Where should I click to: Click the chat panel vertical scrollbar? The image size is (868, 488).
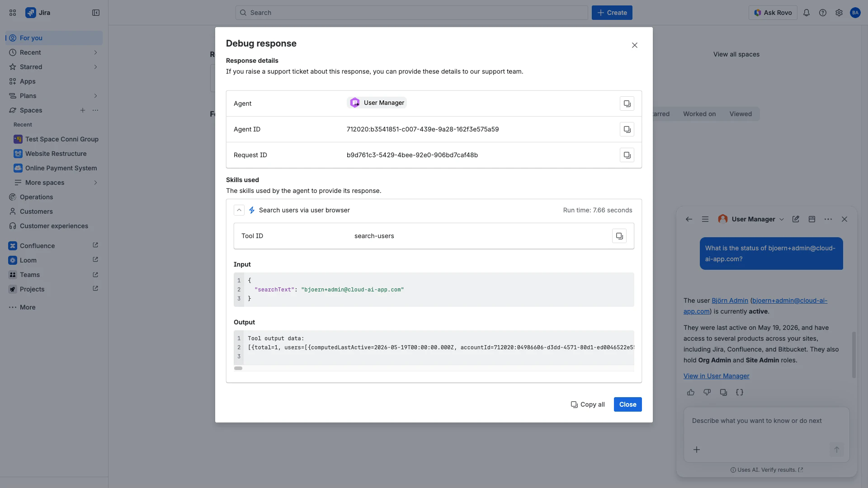point(854,355)
